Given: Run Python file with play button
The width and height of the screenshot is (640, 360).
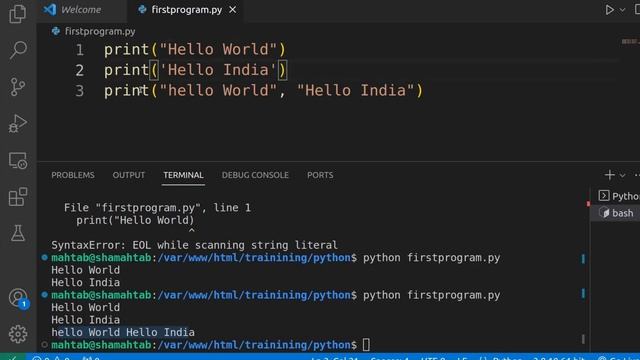Looking at the screenshot, I should click(x=609, y=9).
